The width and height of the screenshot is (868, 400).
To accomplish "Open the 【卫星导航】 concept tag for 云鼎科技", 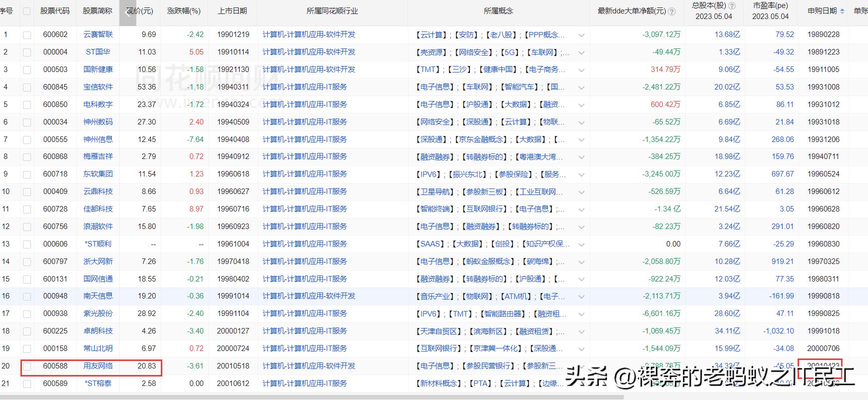I will pyautogui.click(x=435, y=191).
